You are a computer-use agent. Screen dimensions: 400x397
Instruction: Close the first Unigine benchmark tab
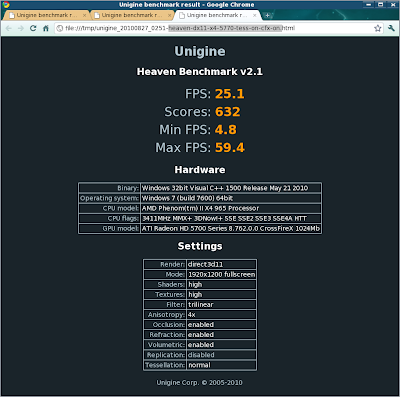click(84, 15)
